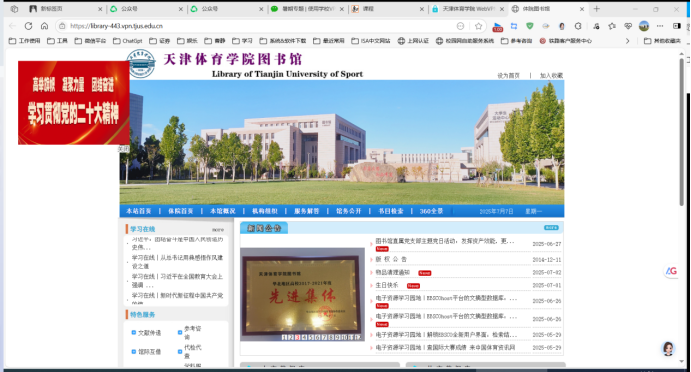Bookmark this page using the star icon
Viewport: 691px width, 372px height.
tap(479, 26)
